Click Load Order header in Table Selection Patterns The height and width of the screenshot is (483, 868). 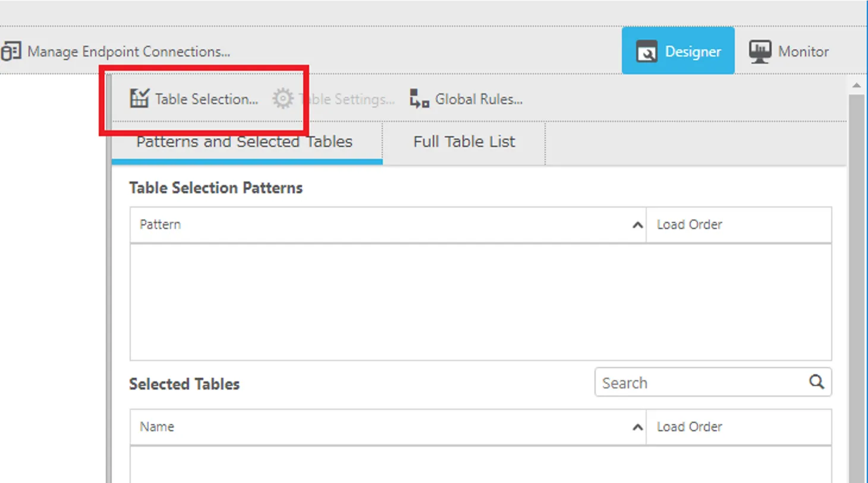pyautogui.click(x=689, y=225)
